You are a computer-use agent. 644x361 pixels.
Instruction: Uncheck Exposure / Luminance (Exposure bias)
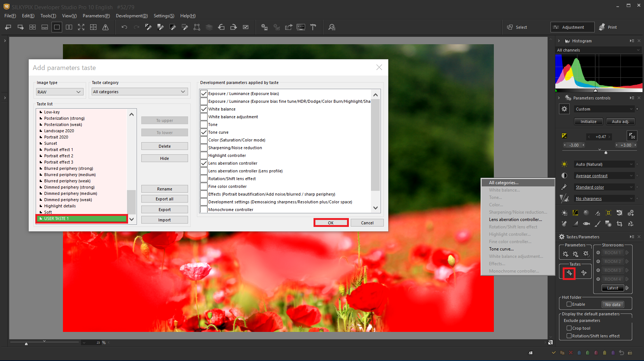click(x=204, y=94)
